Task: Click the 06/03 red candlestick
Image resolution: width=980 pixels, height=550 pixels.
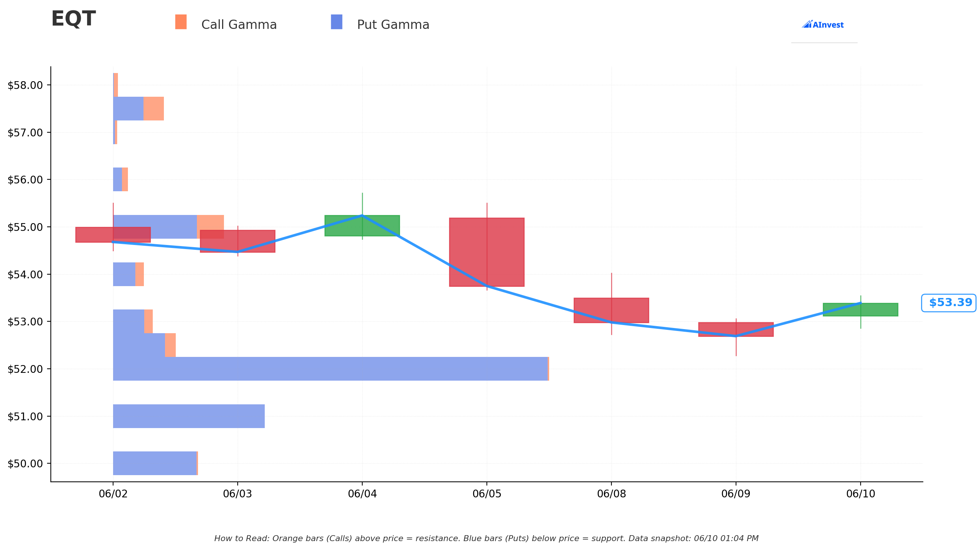Action: (x=237, y=241)
